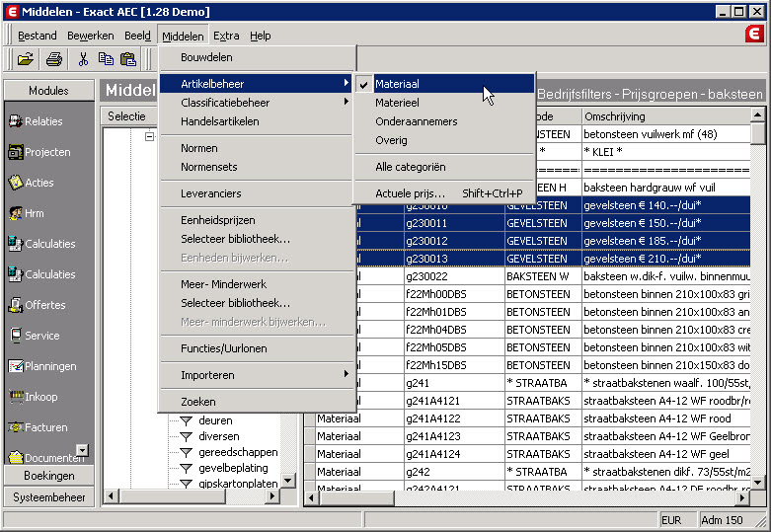Click the diversen filter icon
The image size is (771, 532).
(x=186, y=436)
